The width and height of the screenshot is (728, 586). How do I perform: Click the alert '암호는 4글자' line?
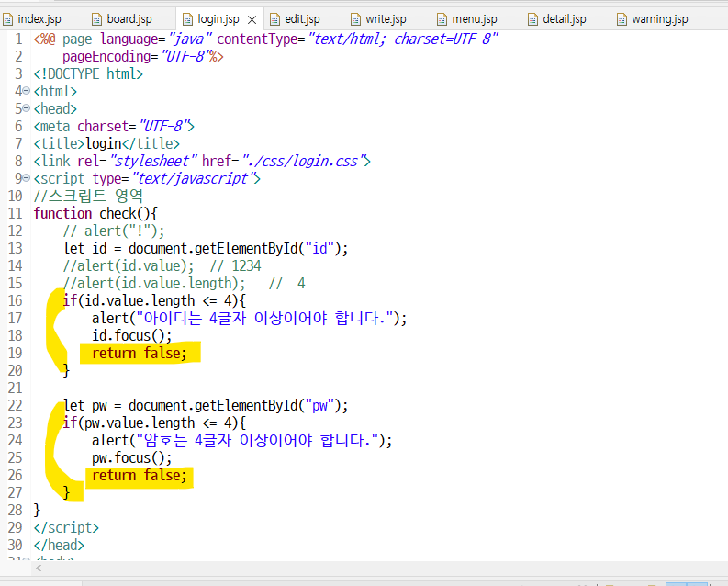point(241,440)
